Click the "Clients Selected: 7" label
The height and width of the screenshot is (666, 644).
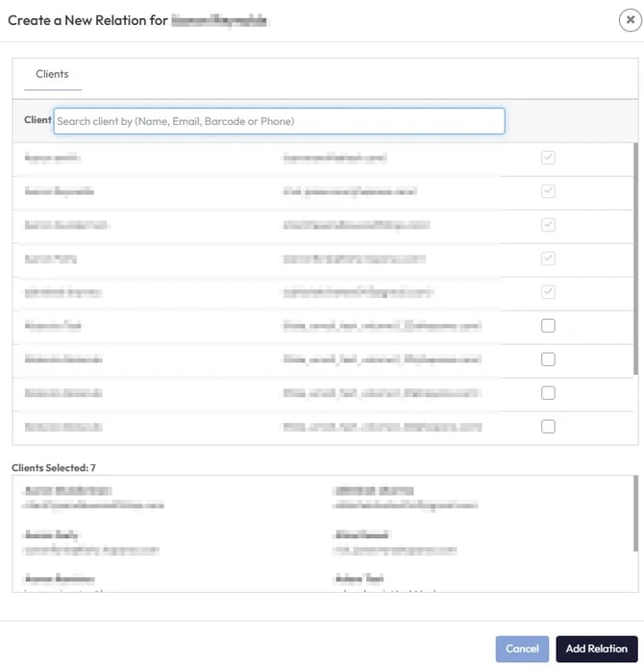point(54,468)
